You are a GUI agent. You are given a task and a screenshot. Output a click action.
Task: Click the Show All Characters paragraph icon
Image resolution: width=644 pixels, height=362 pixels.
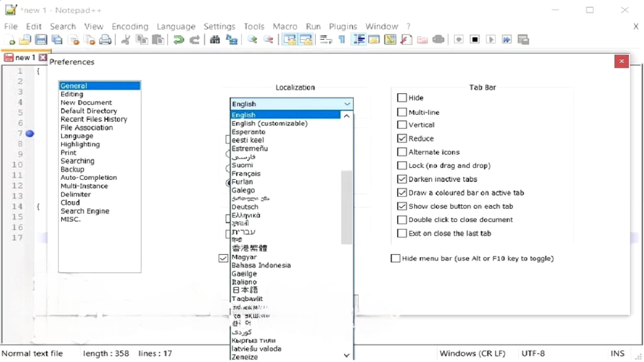[342, 40]
